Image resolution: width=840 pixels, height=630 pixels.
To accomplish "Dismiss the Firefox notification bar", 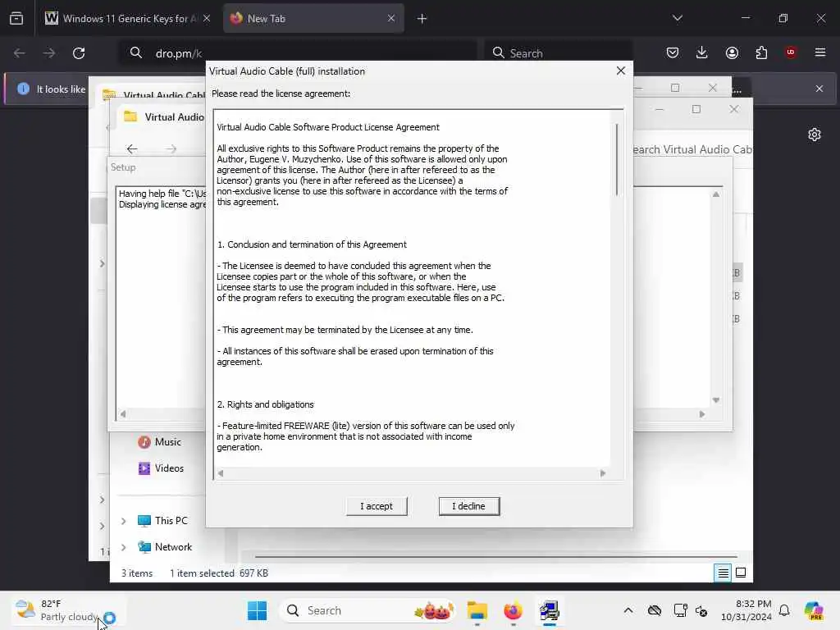I will [x=819, y=89].
